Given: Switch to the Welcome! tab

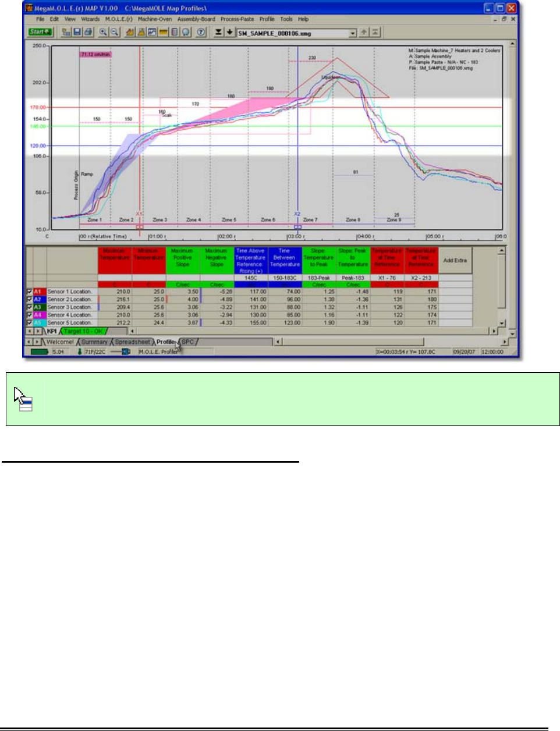Looking at the screenshot, I should (60, 342).
